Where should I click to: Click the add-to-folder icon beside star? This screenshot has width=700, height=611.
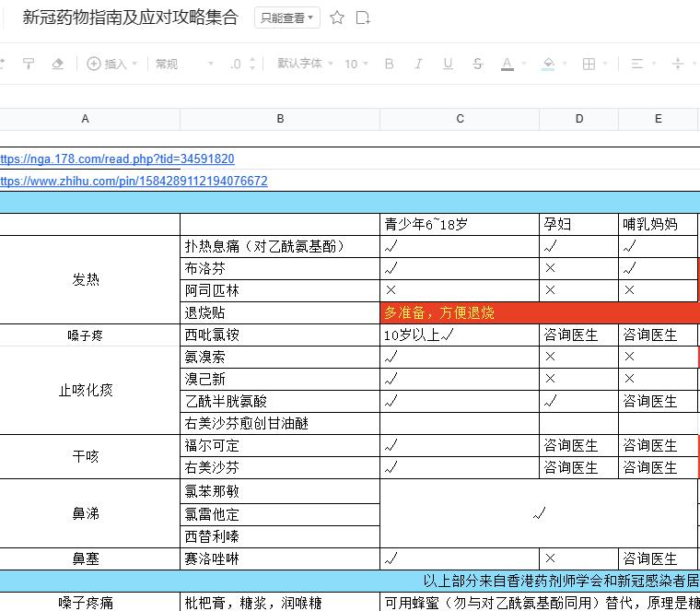363,18
